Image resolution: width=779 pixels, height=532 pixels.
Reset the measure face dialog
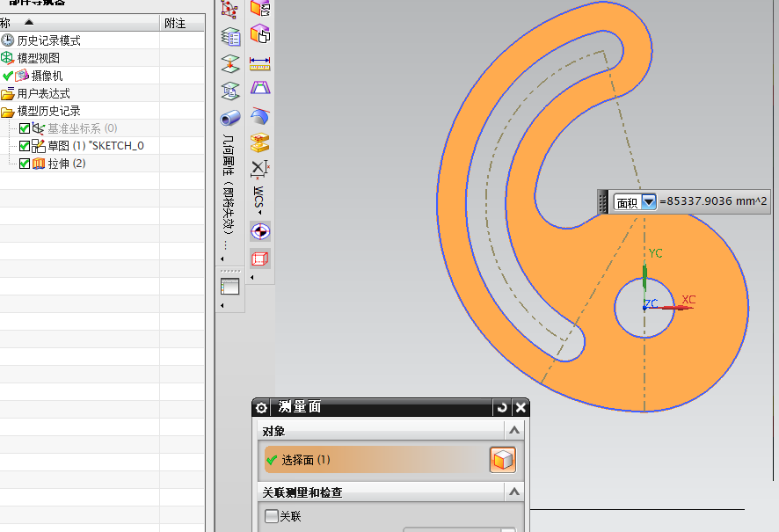coord(502,407)
